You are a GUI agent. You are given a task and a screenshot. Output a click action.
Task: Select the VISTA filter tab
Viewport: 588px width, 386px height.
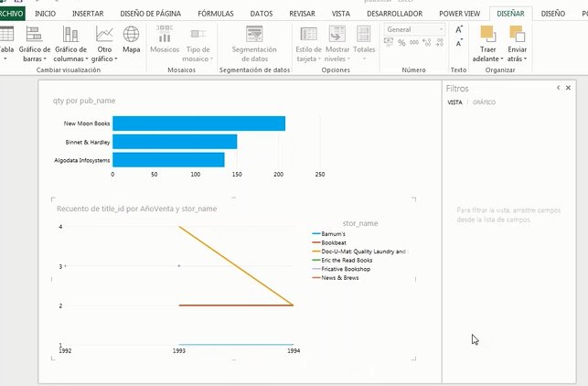454,102
